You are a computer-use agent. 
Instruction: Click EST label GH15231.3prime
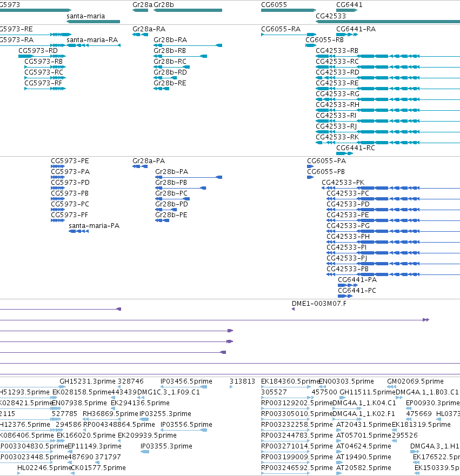coord(88,381)
